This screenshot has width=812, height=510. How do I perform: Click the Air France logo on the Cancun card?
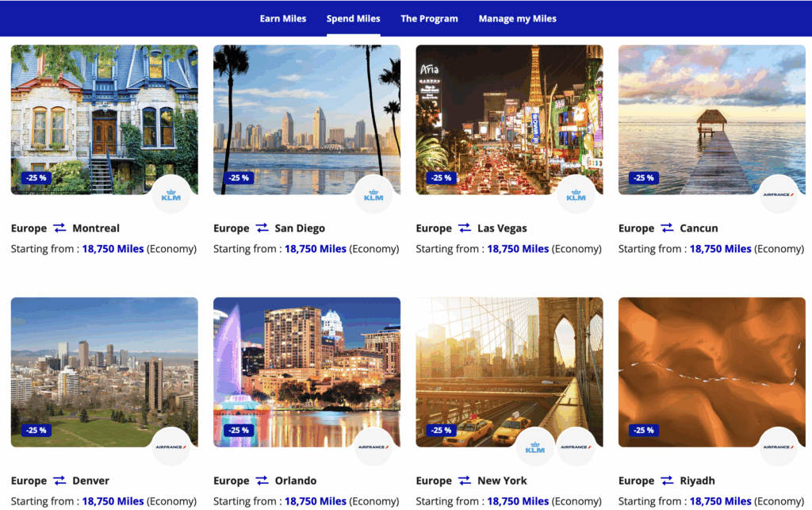tap(779, 193)
